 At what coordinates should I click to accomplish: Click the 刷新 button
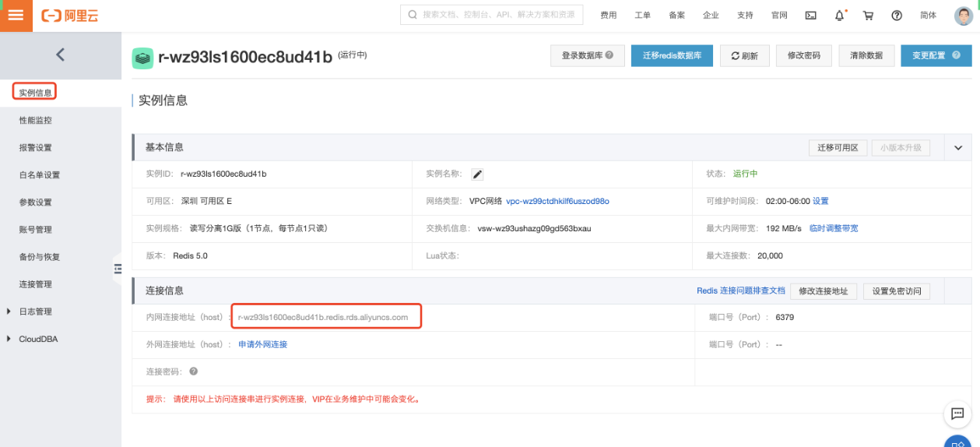click(x=745, y=56)
